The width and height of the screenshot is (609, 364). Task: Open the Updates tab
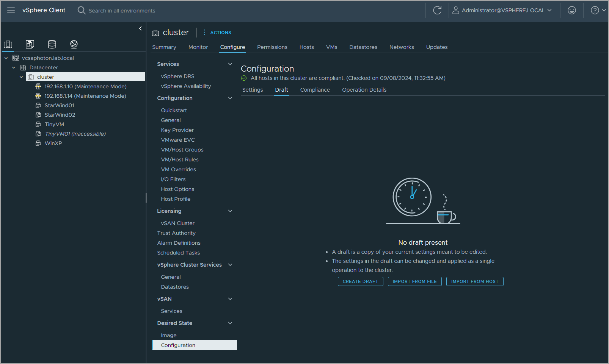click(x=437, y=47)
